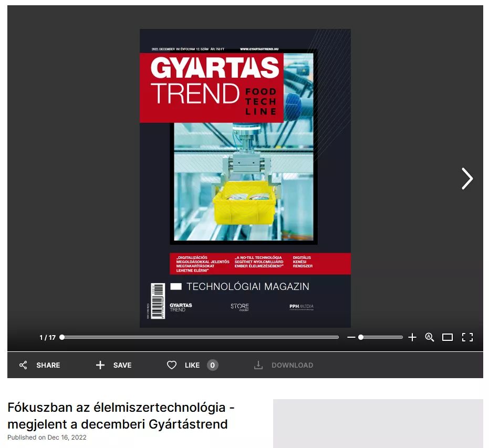Click the page slider handle at start
Screen dimensions: 489x448
point(62,337)
